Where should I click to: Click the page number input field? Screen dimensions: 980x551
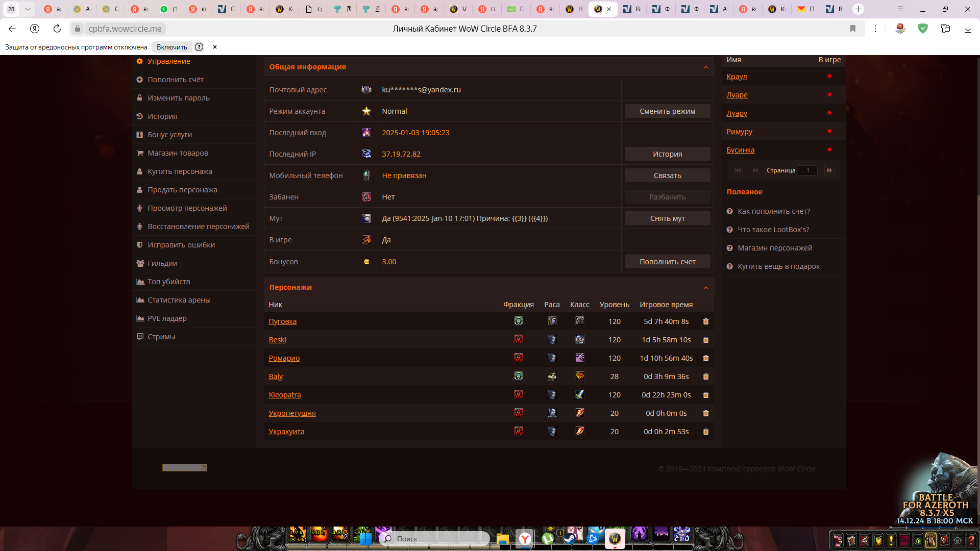[808, 170]
